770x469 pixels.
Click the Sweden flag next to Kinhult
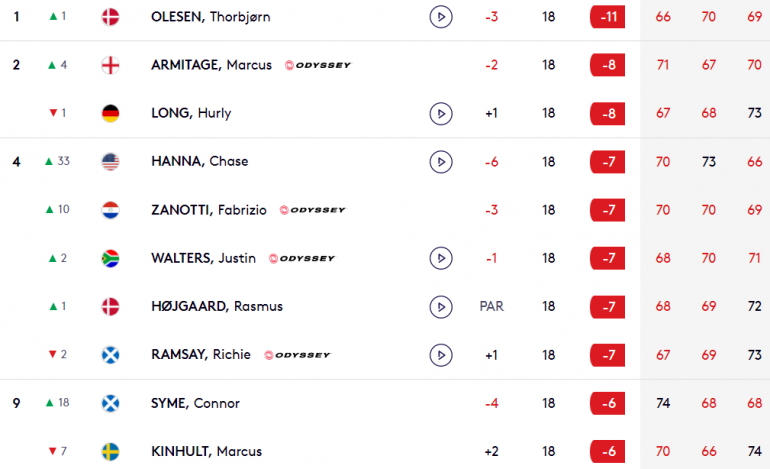click(110, 451)
